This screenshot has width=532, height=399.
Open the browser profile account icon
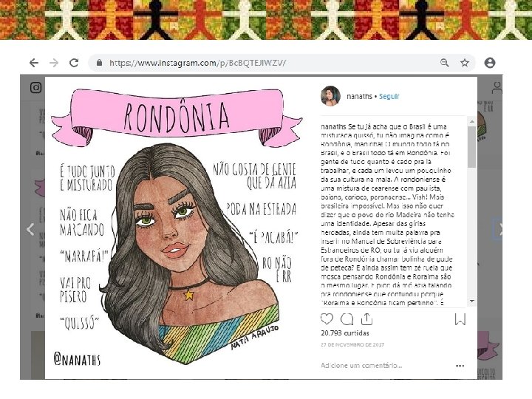[x=490, y=63]
